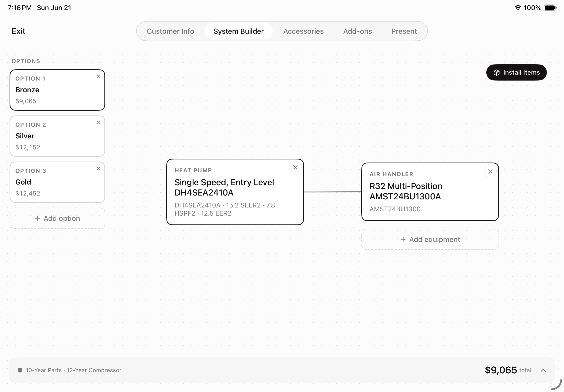Viewport: 564px width, 392px height.
Task: Switch to the Customer Info tab
Action: click(x=170, y=31)
